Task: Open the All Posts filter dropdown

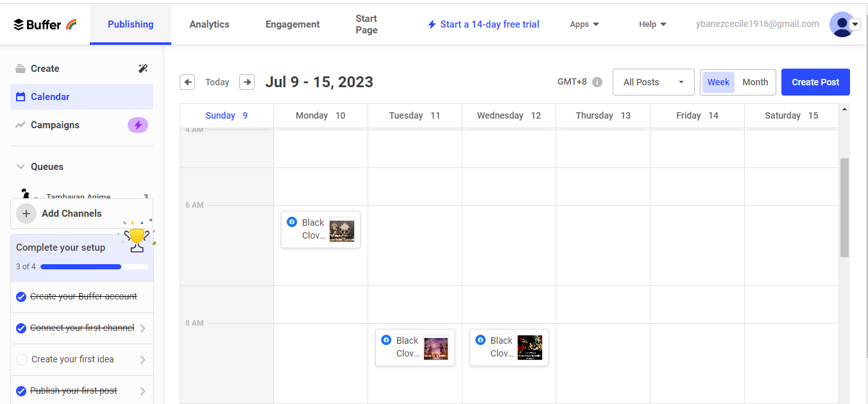Action: (x=653, y=82)
